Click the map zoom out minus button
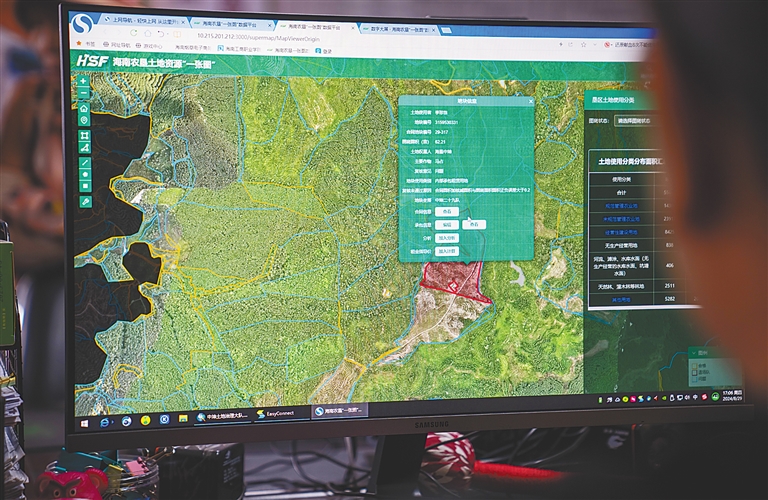The height and width of the screenshot is (500, 768). pos(83,91)
